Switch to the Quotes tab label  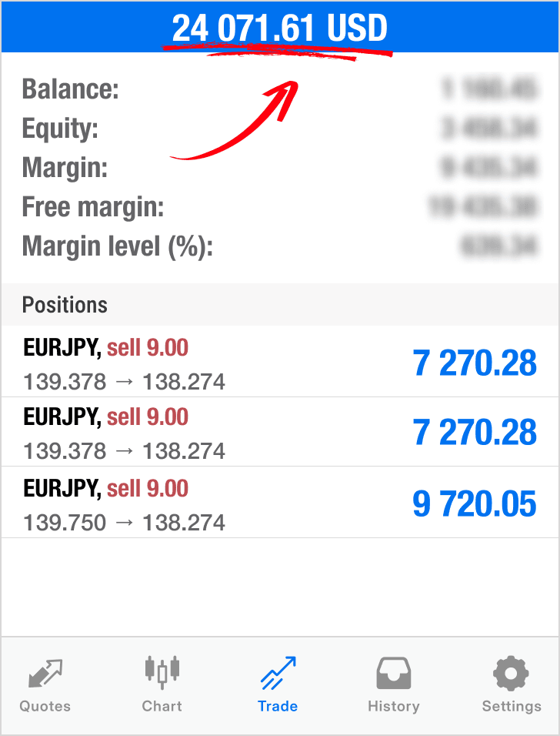pyautogui.click(x=45, y=706)
